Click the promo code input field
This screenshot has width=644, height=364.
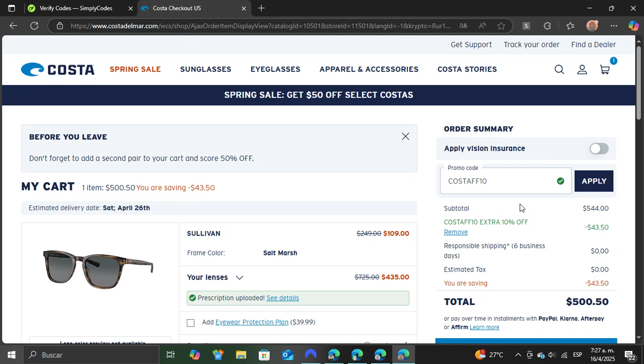(506, 181)
